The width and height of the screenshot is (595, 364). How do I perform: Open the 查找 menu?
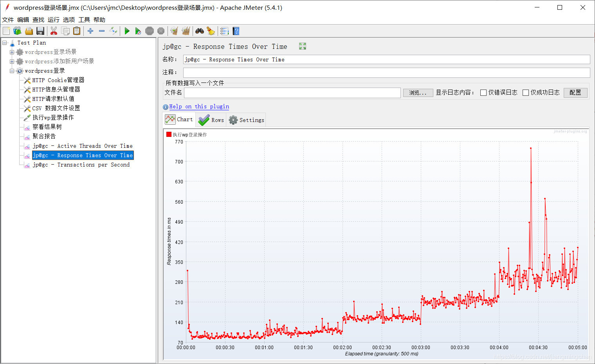tap(38, 20)
